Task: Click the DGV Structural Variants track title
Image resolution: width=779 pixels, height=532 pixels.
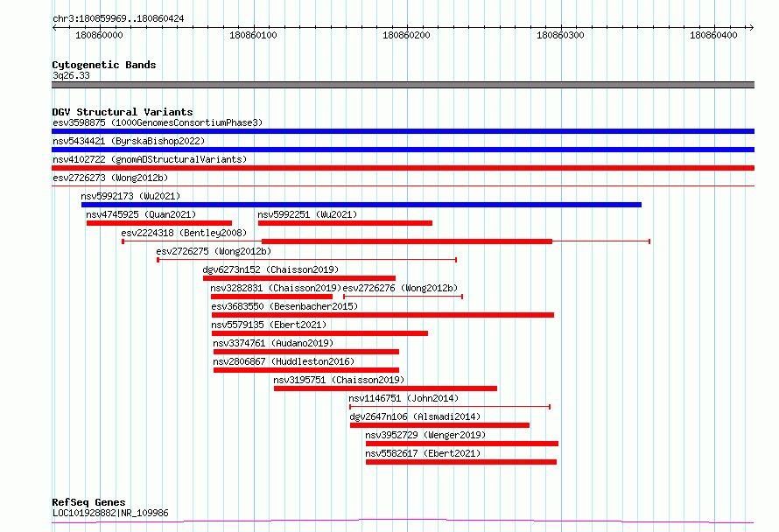Action: coord(123,112)
